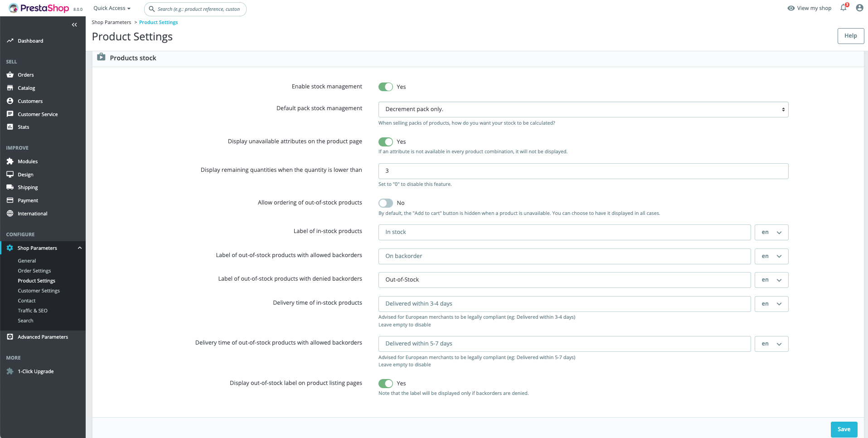868x438 pixels.
Task: Click the Modules puzzle icon
Action: 10,161
